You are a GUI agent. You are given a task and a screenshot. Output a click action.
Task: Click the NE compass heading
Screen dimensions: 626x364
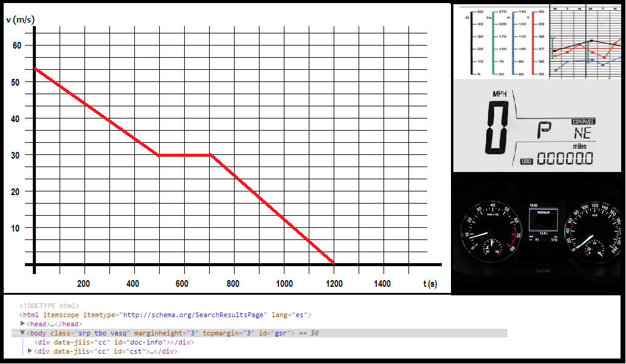[x=582, y=133]
